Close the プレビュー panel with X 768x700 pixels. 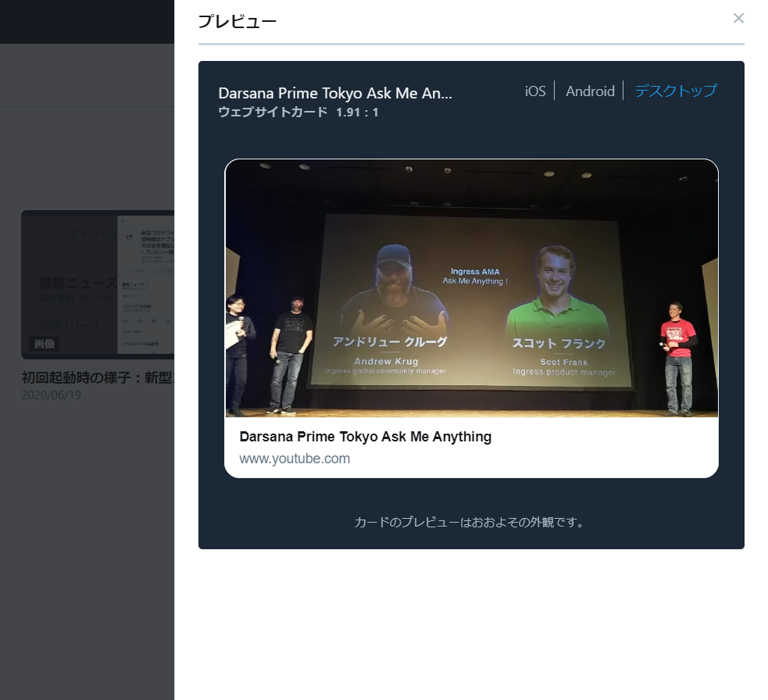738,19
